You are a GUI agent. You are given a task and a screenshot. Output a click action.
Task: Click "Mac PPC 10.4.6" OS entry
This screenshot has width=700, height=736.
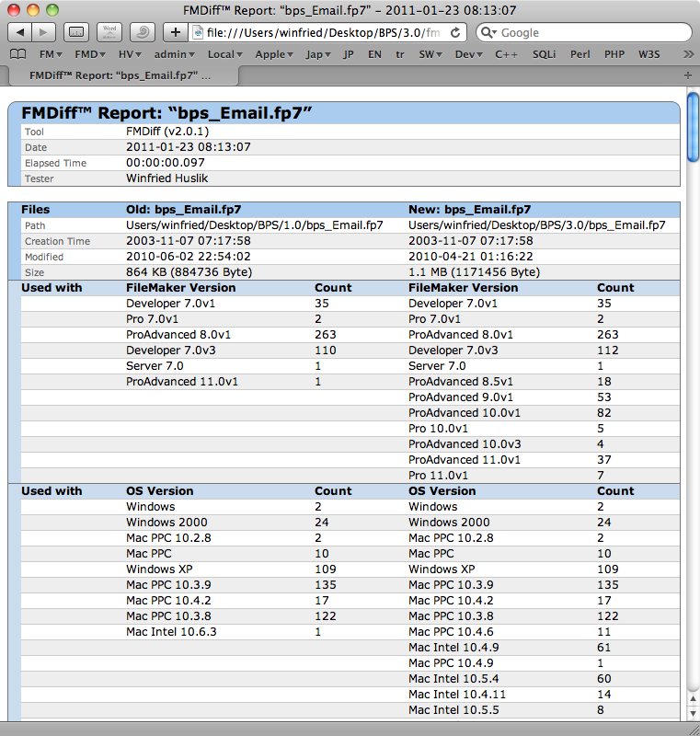coord(451,632)
